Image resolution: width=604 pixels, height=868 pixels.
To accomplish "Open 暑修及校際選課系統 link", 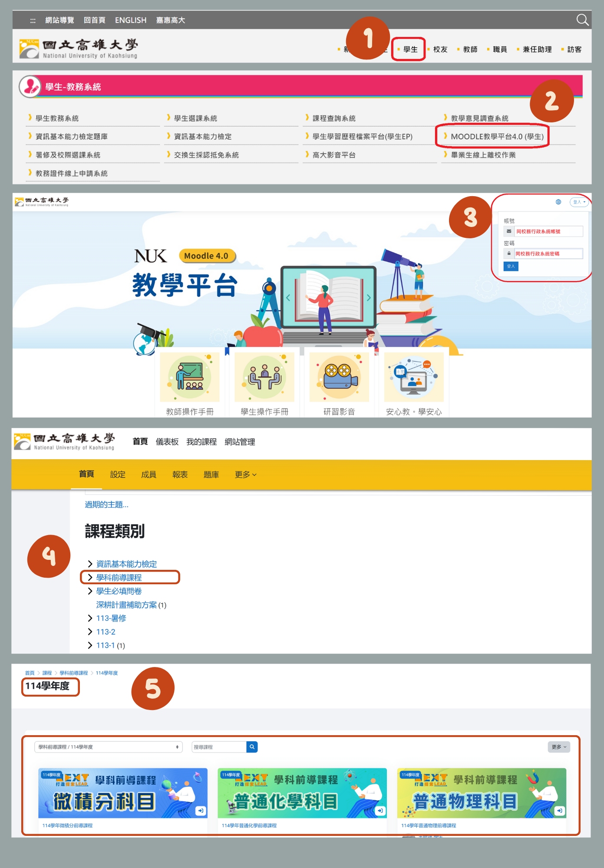I will [x=68, y=155].
